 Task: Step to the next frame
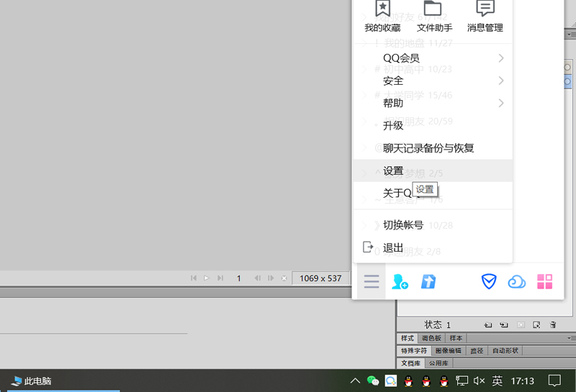point(271,278)
